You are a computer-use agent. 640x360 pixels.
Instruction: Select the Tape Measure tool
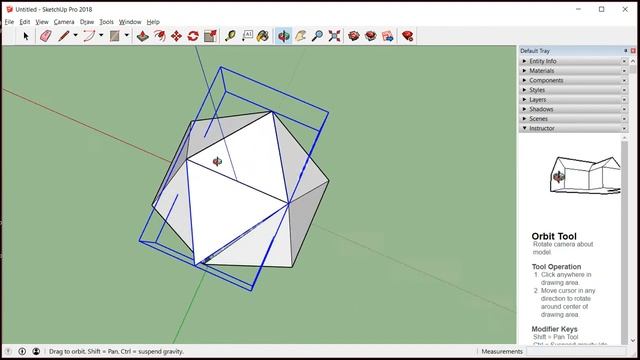click(x=230, y=36)
